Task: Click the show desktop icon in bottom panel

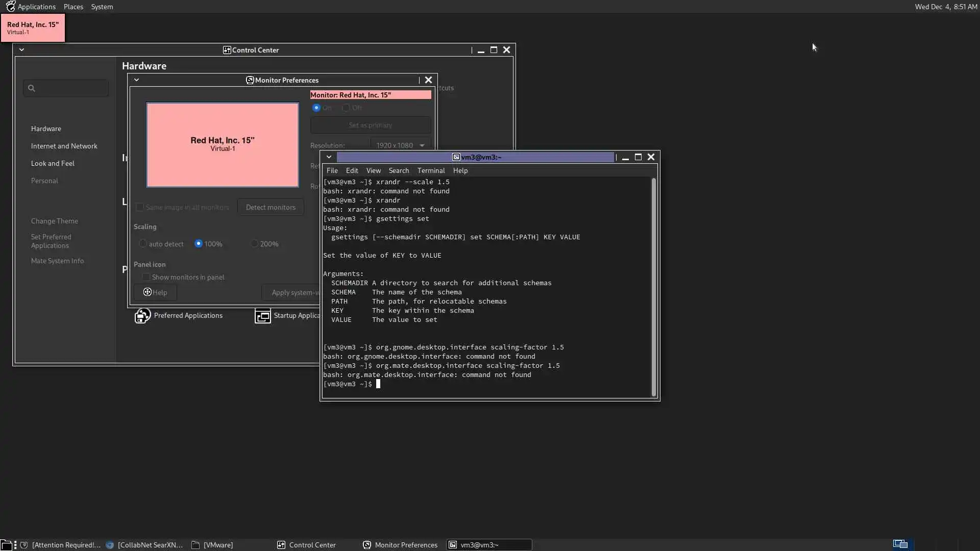Action: (x=6, y=545)
